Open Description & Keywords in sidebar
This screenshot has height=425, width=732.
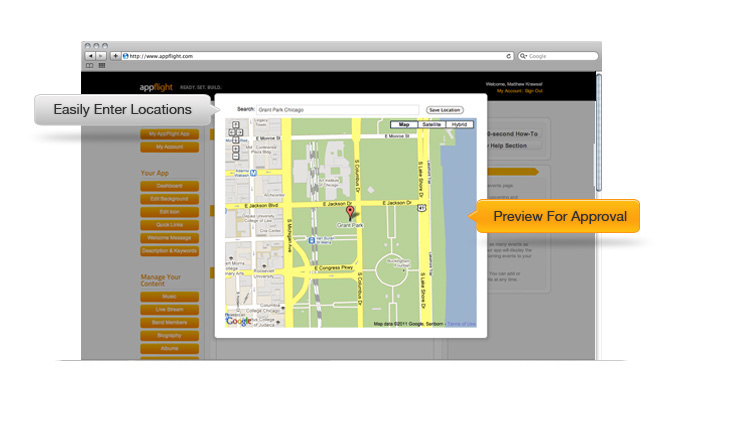pyautogui.click(x=169, y=251)
